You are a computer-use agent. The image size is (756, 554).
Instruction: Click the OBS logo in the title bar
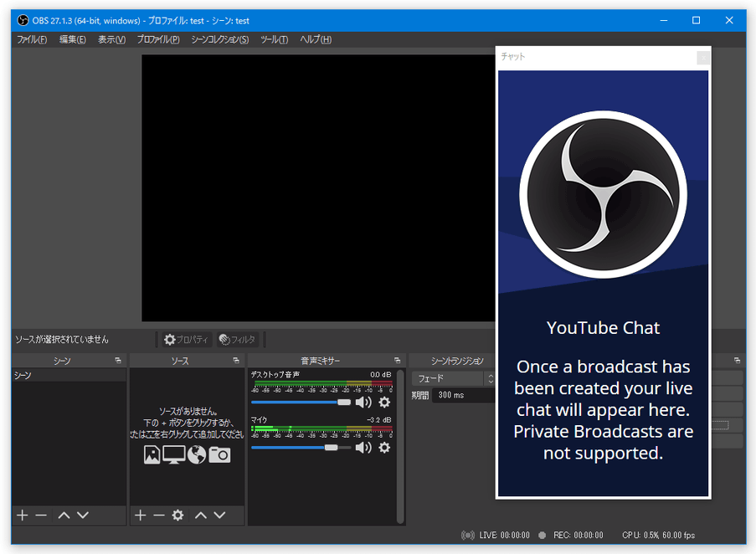pyautogui.click(x=23, y=20)
